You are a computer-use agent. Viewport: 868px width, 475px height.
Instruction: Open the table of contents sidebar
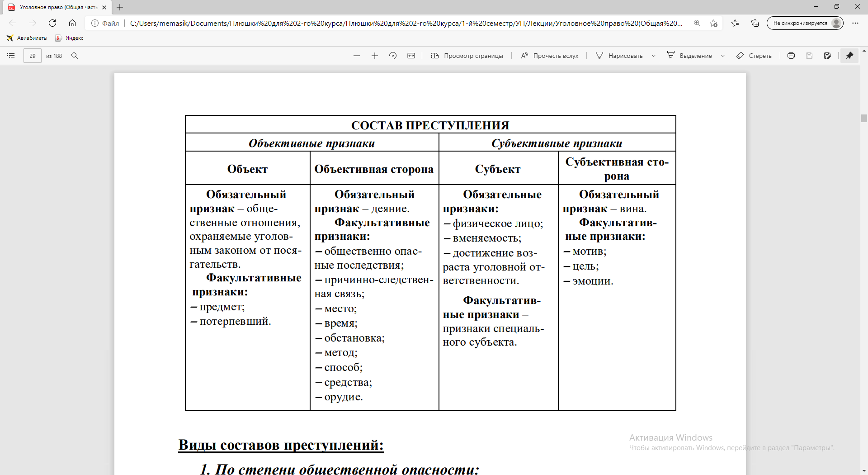coord(11,56)
